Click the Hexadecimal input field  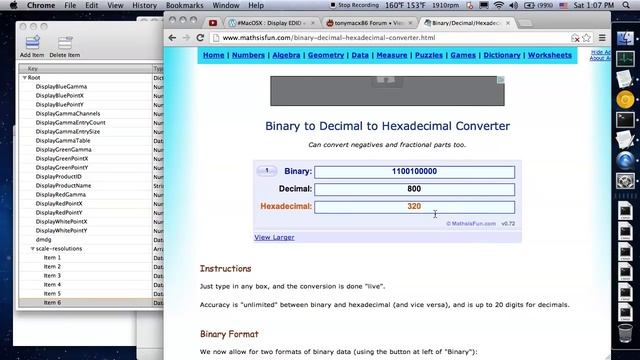(x=414, y=207)
